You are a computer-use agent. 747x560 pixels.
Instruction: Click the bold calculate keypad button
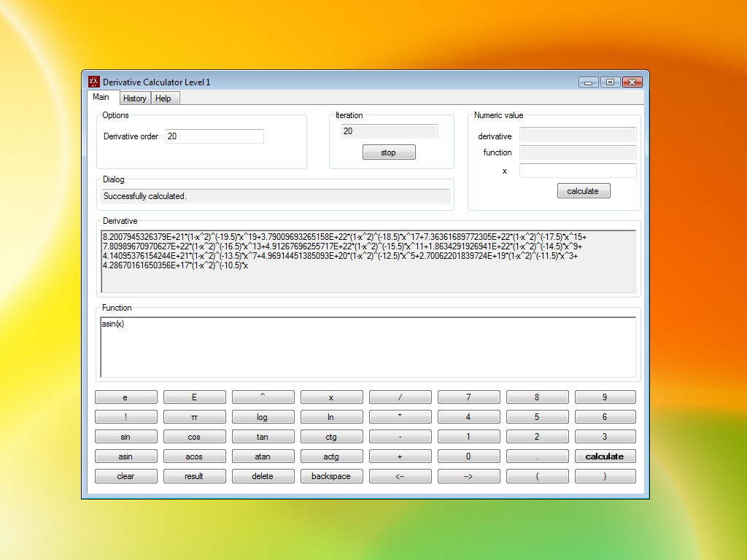[605, 456]
